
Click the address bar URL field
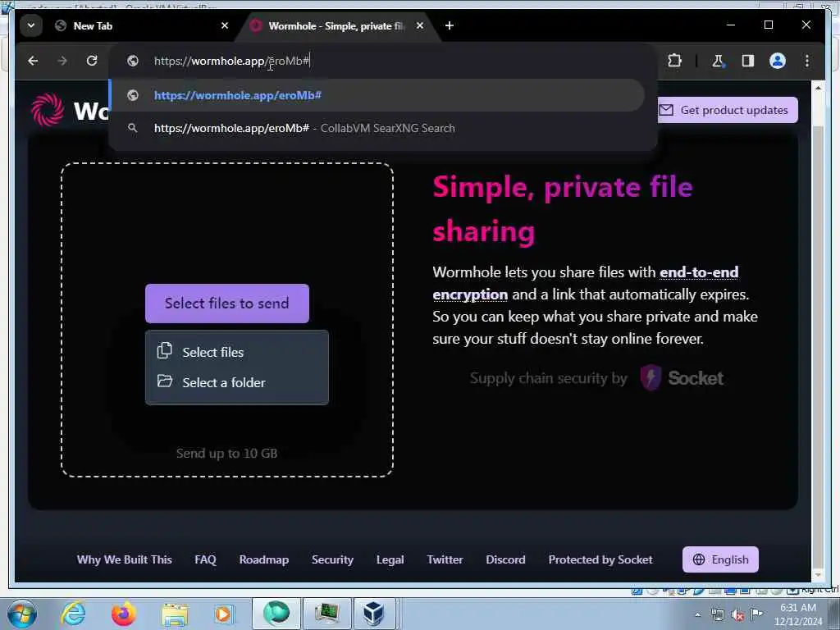[383, 61]
